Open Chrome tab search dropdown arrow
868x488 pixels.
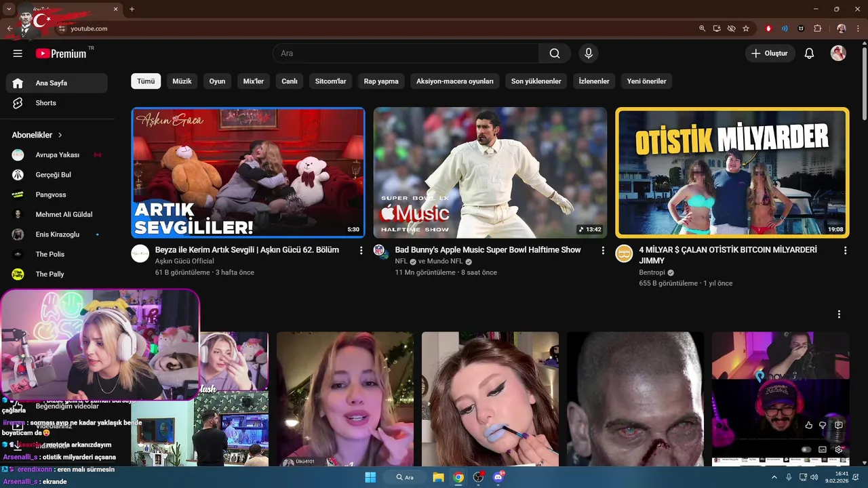(x=9, y=9)
